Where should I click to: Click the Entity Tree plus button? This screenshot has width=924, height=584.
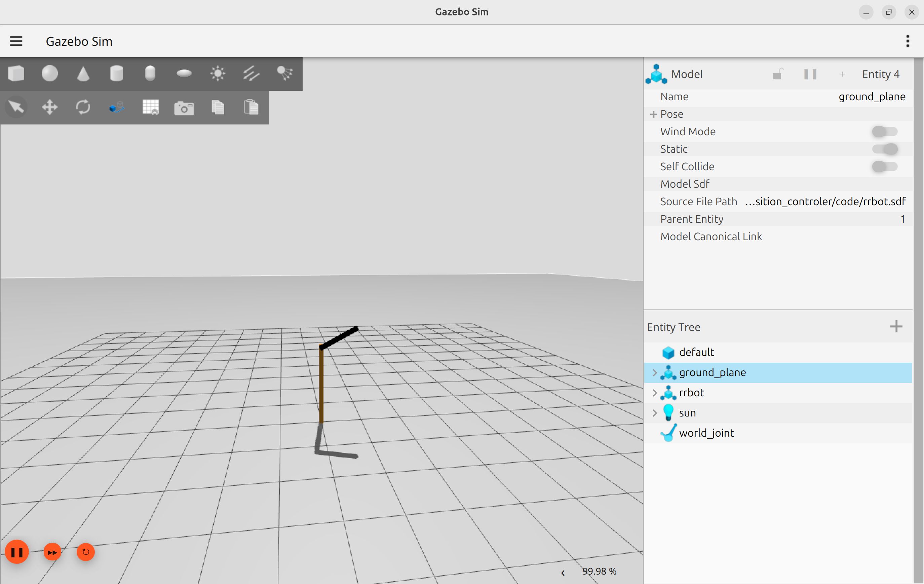tap(896, 327)
